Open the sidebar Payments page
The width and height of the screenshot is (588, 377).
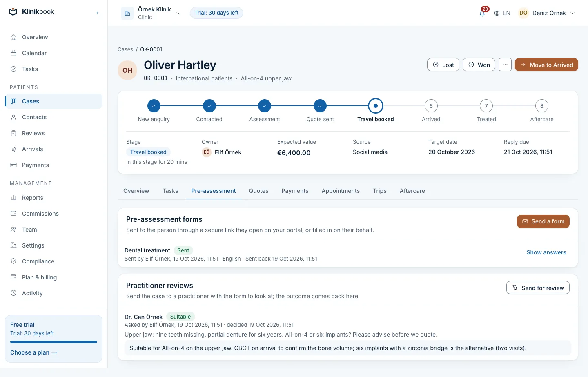(53, 165)
